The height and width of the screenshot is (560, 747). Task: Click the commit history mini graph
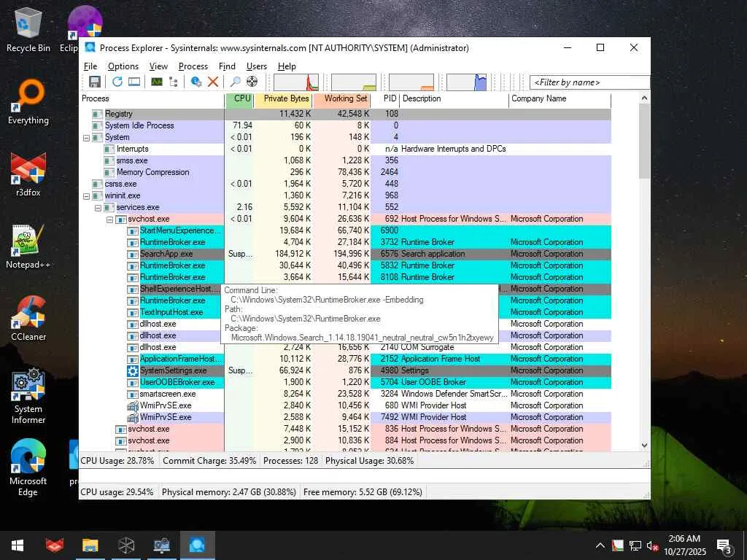tap(354, 82)
